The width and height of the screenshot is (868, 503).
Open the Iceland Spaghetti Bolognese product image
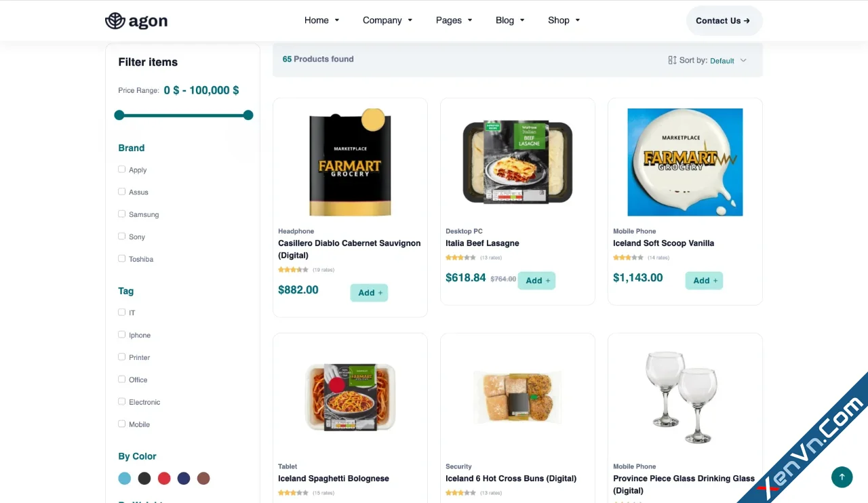point(350,397)
